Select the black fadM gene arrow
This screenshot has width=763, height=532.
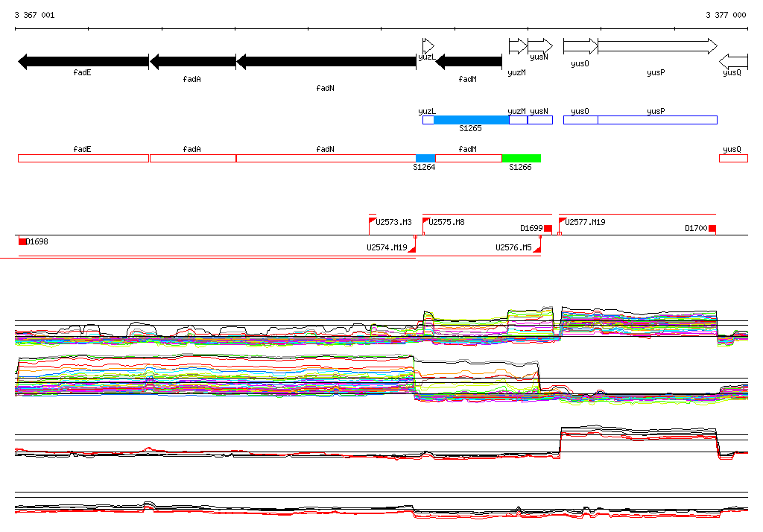tap(469, 62)
